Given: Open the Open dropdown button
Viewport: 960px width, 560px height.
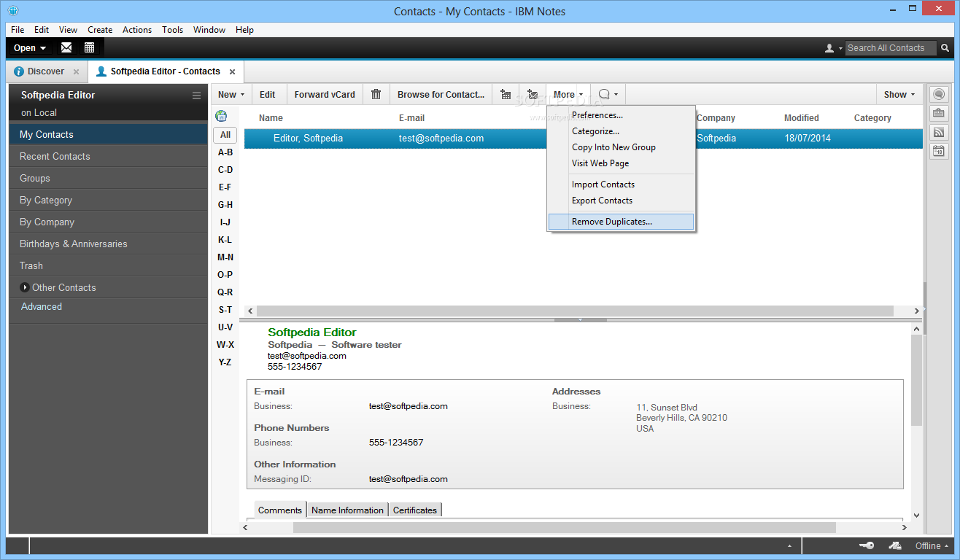Looking at the screenshot, I should [x=30, y=48].
